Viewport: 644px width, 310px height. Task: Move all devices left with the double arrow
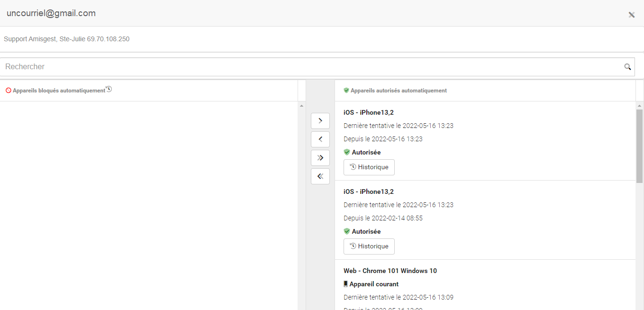tap(320, 176)
